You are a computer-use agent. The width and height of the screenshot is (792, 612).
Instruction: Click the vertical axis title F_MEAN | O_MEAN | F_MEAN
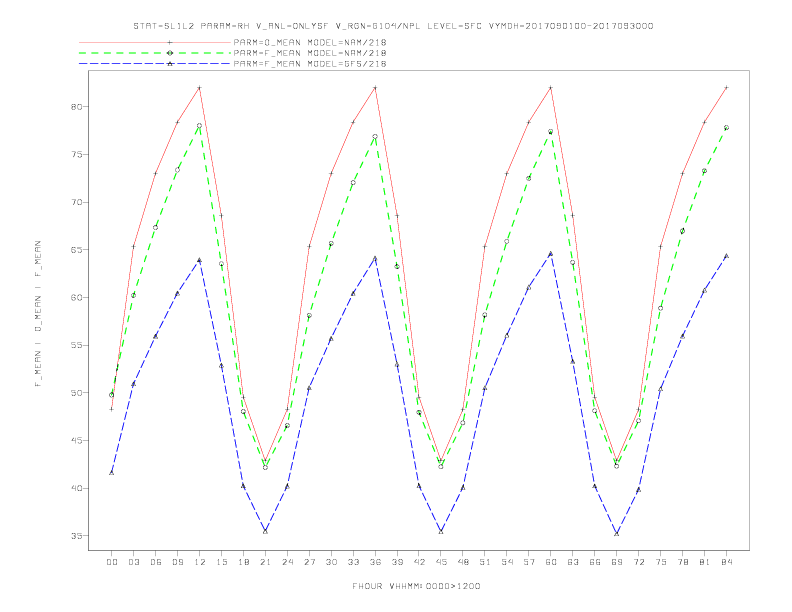[38, 314]
